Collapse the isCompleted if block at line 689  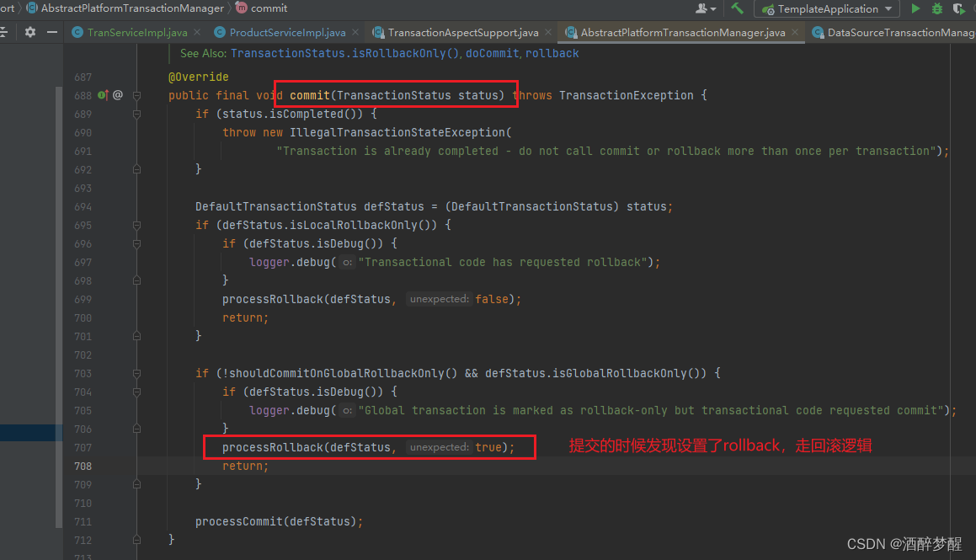(x=137, y=114)
